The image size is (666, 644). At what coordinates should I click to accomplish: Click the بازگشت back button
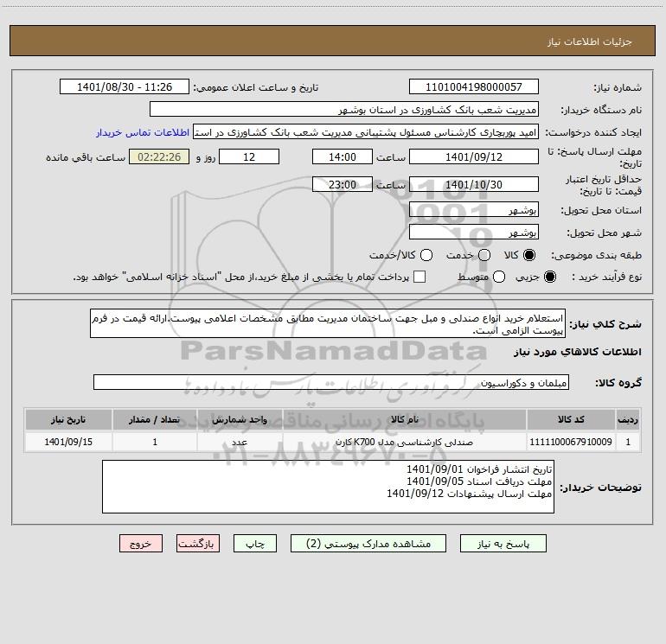pyautogui.click(x=198, y=544)
